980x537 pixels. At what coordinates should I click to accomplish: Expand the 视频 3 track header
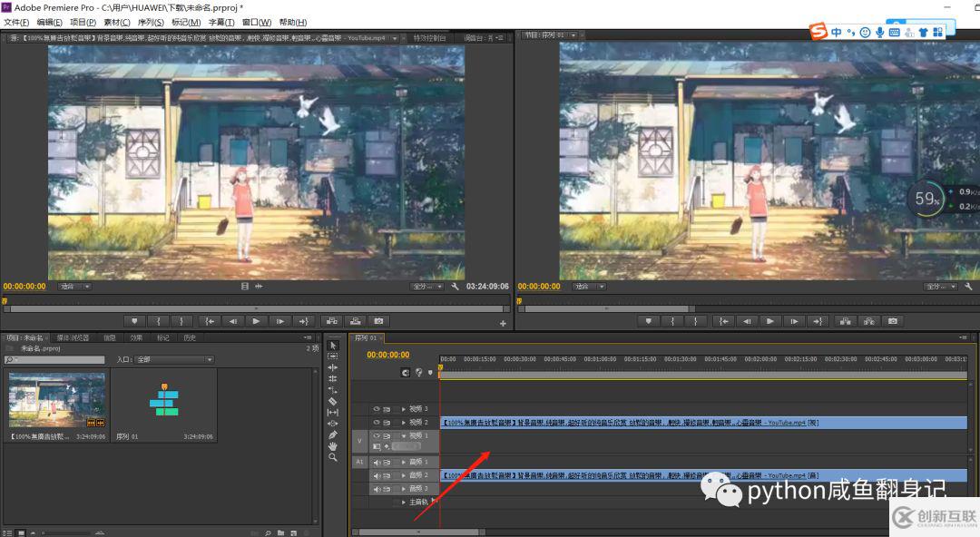click(404, 409)
